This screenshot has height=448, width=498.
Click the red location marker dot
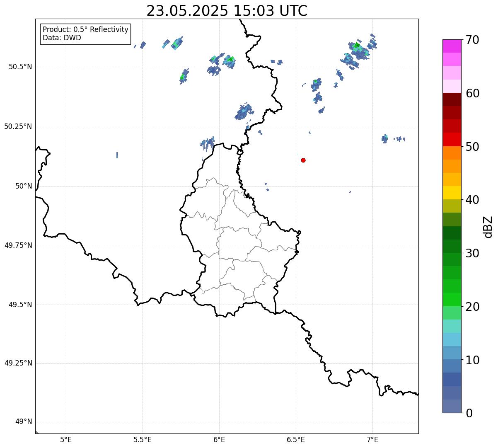[303, 160]
